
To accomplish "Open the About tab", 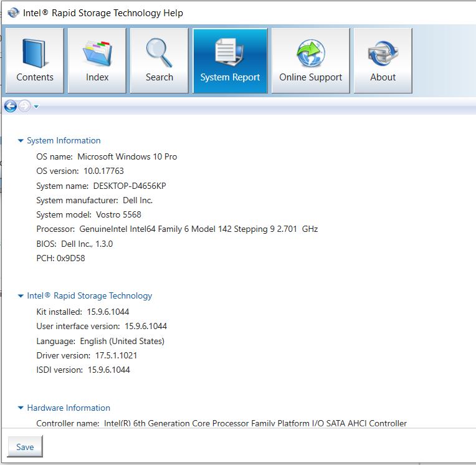I will (383, 60).
